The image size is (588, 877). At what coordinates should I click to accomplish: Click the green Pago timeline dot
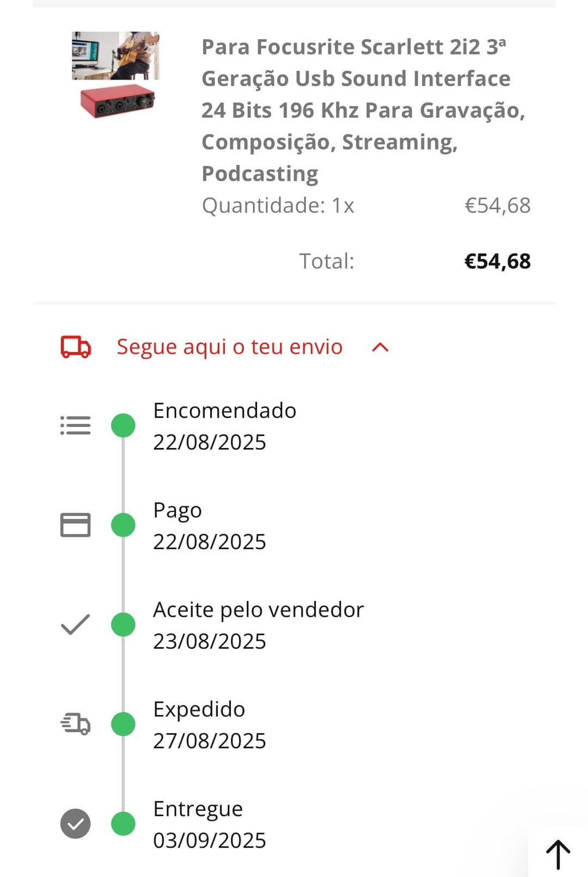click(x=123, y=525)
